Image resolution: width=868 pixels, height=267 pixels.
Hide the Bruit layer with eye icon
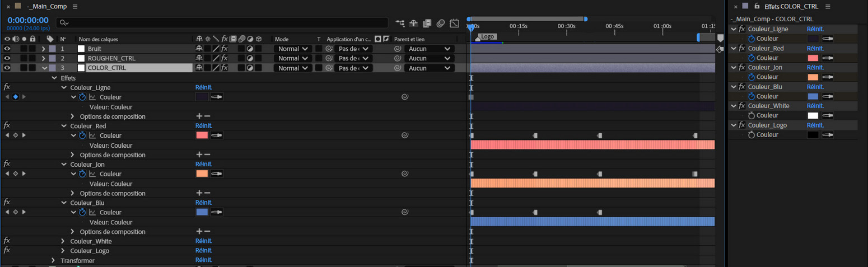7,49
